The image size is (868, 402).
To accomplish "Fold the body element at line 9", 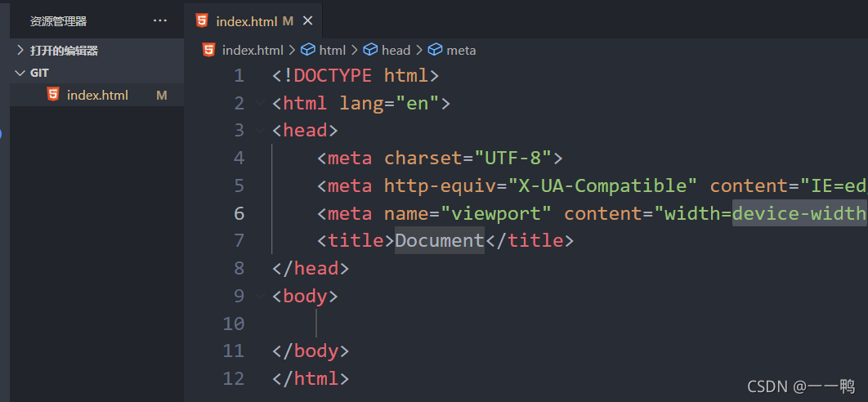I will pos(259,297).
